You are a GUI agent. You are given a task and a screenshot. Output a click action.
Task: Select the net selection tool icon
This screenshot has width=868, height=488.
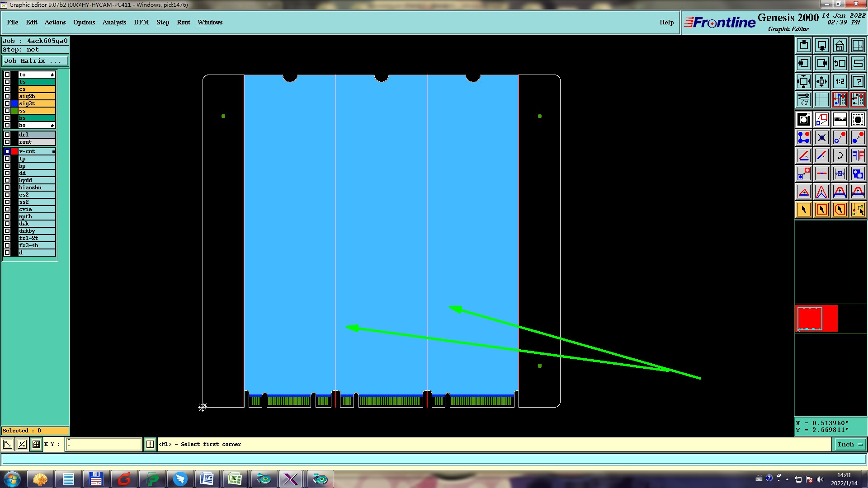(x=858, y=210)
